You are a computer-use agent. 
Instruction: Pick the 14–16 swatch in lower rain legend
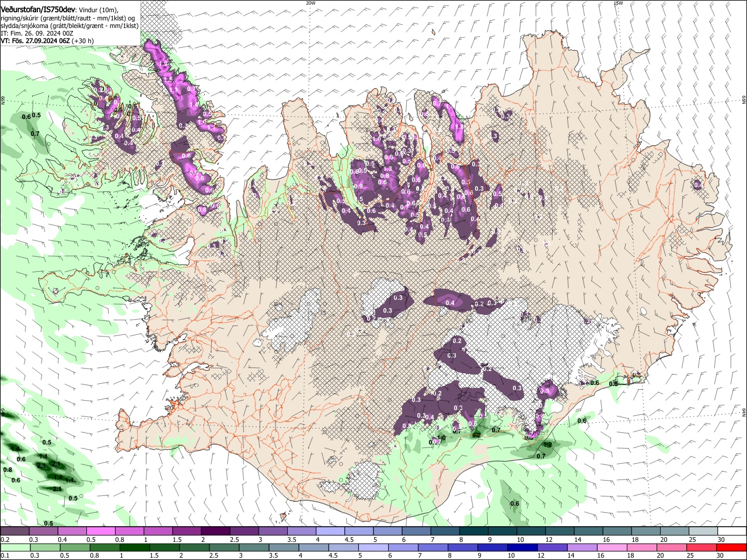[581, 547]
